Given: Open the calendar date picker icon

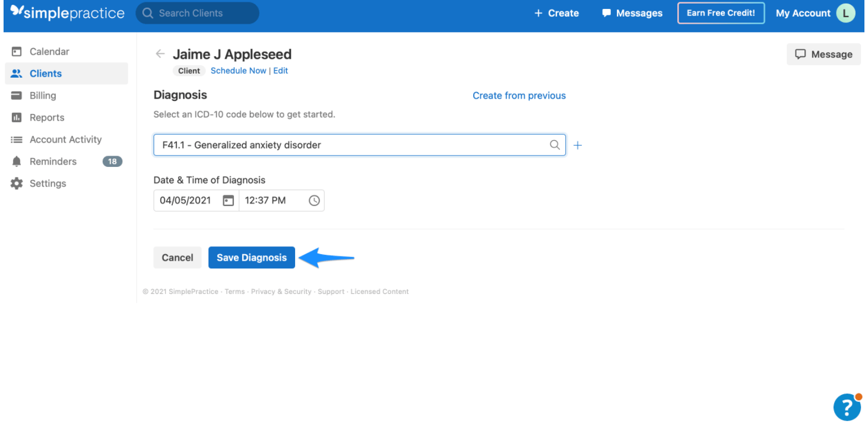Looking at the screenshot, I should [x=228, y=201].
